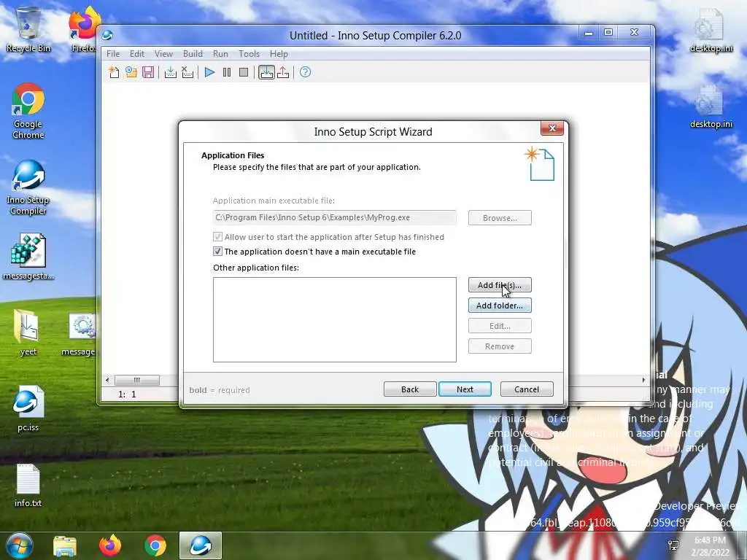Click the '1: 1' cursor position status
The height and width of the screenshot is (560, 747).
[127, 394]
